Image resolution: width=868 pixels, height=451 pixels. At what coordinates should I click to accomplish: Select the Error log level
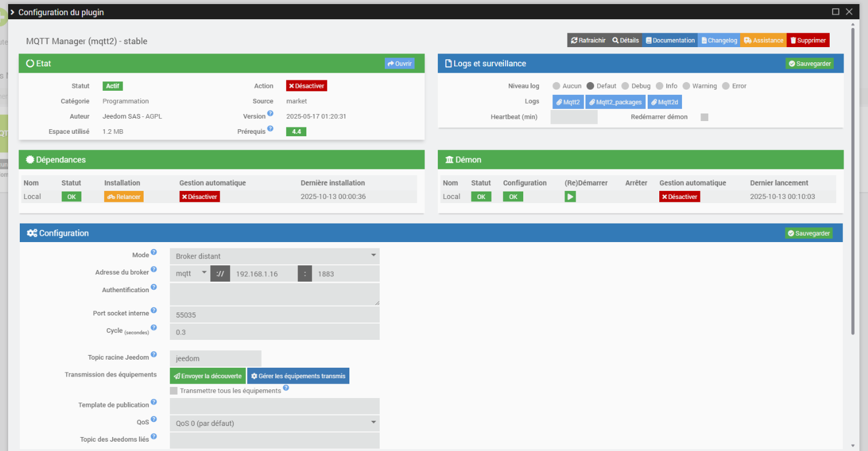pyautogui.click(x=726, y=86)
